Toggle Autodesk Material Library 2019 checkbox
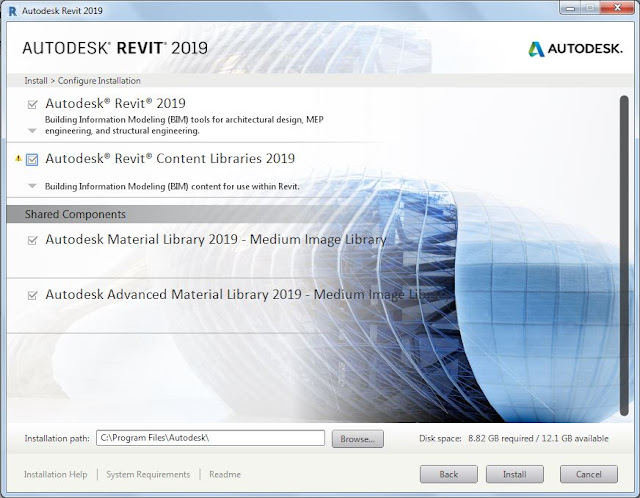640x498 pixels. click(32, 240)
